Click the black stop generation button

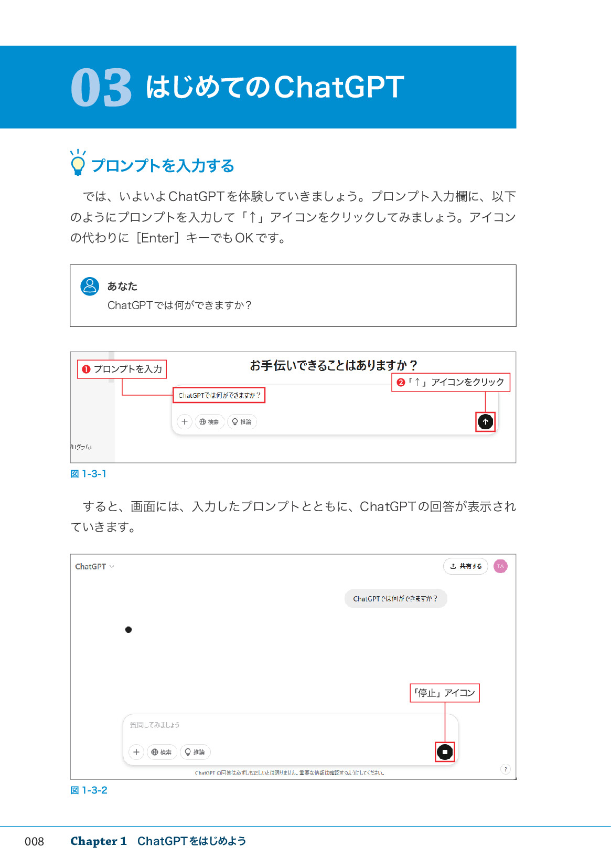point(445,751)
